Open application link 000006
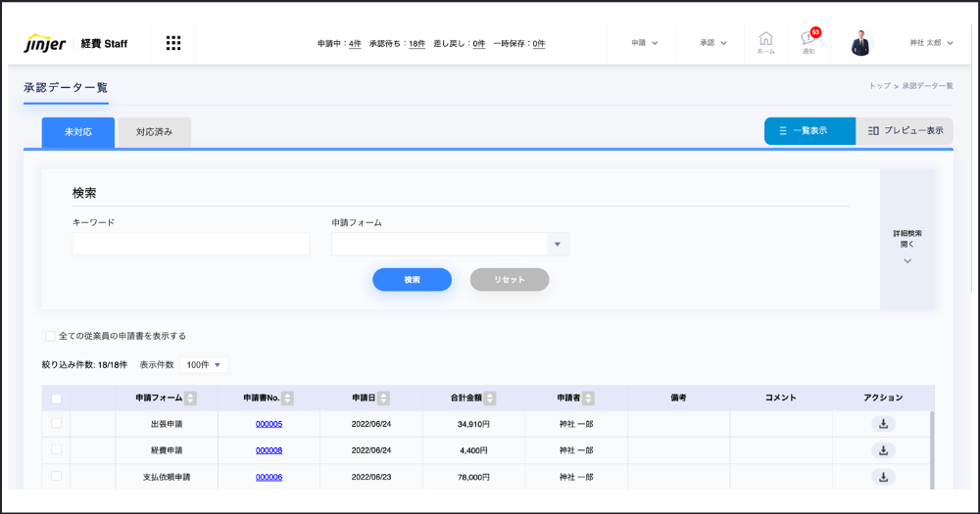The image size is (980, 514). pos(269,477)
